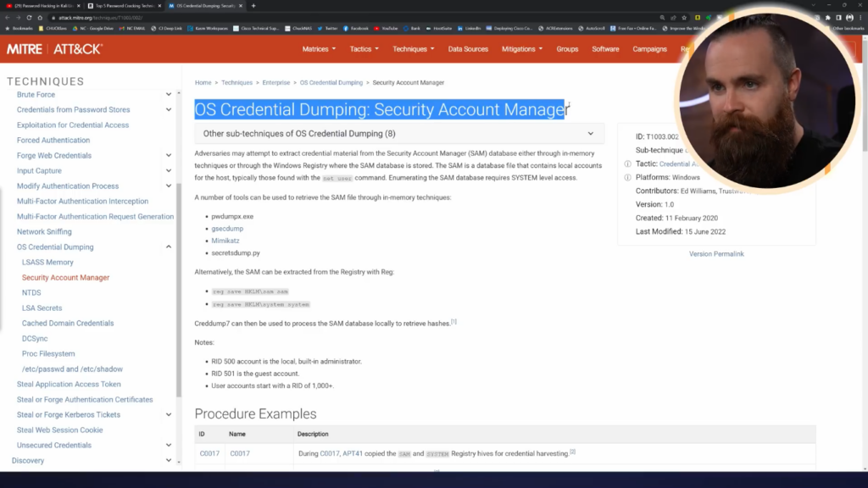Open C0017 in the ID column
Viewport: 868px width, 488px height.
click(x=209, y=453)
